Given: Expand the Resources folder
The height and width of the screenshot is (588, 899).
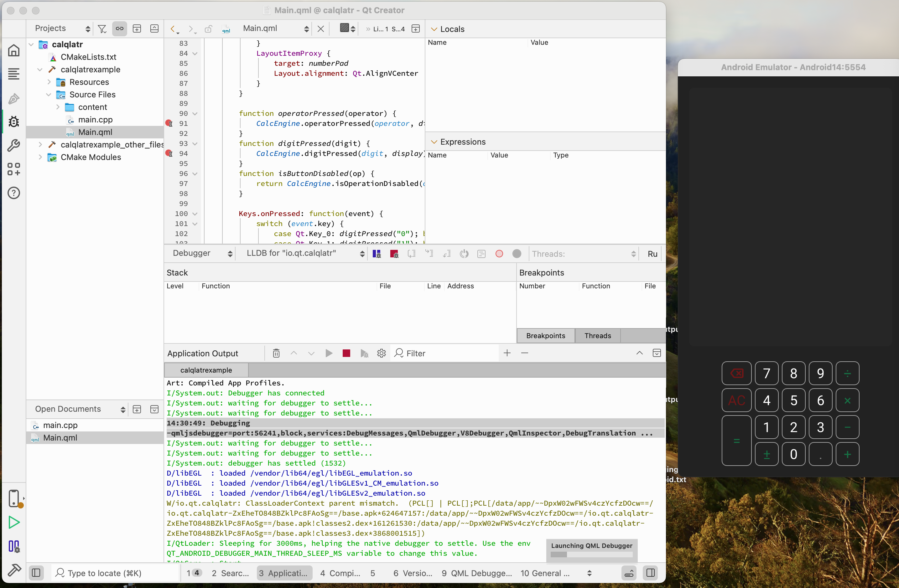Looking at the screenshot, I should coord(49,82).
